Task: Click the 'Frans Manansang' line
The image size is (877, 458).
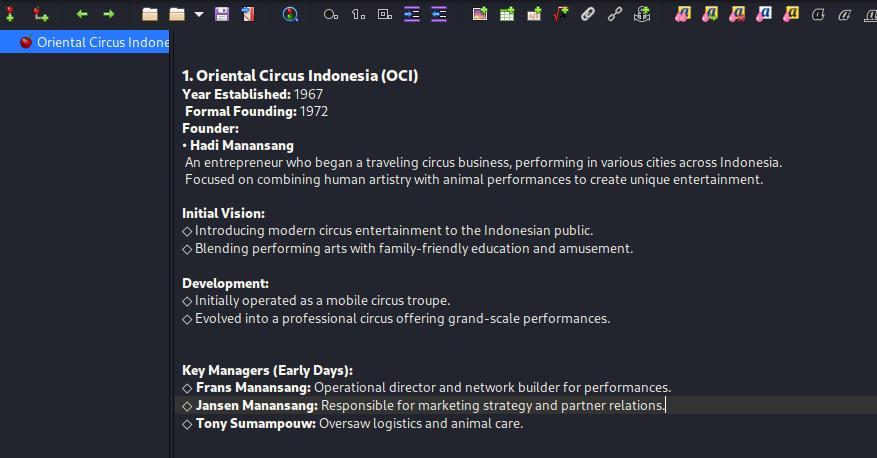Action: coord(427,388)
